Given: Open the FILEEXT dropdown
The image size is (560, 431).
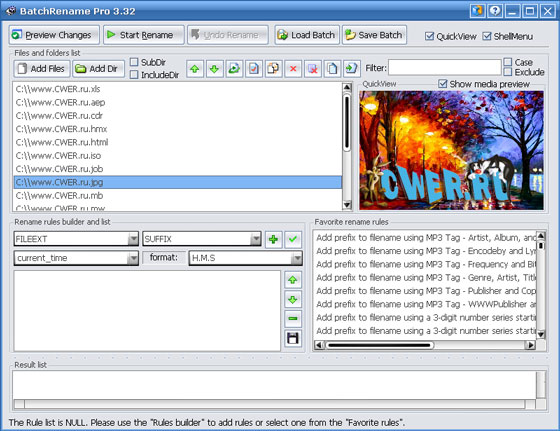Looking at the screenshot, I should (133, 239).
